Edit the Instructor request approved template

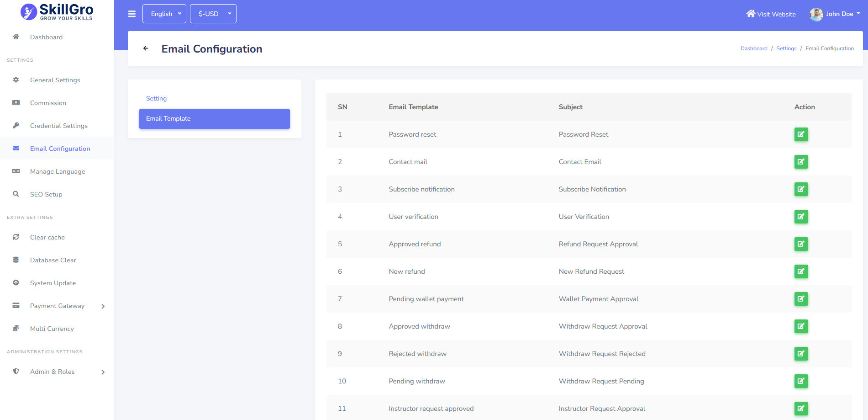pyautogui.click(x=801, y=409)
